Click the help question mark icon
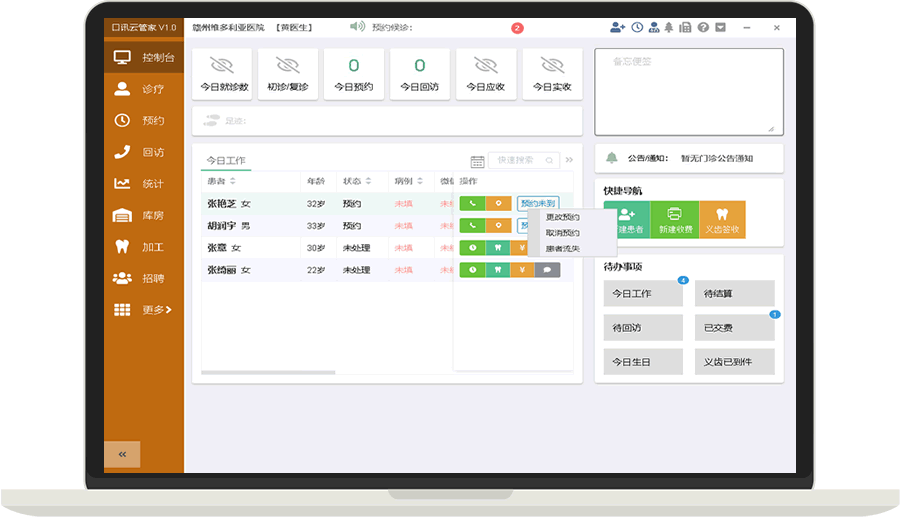The image size is (900, 517). pos(703,28)
